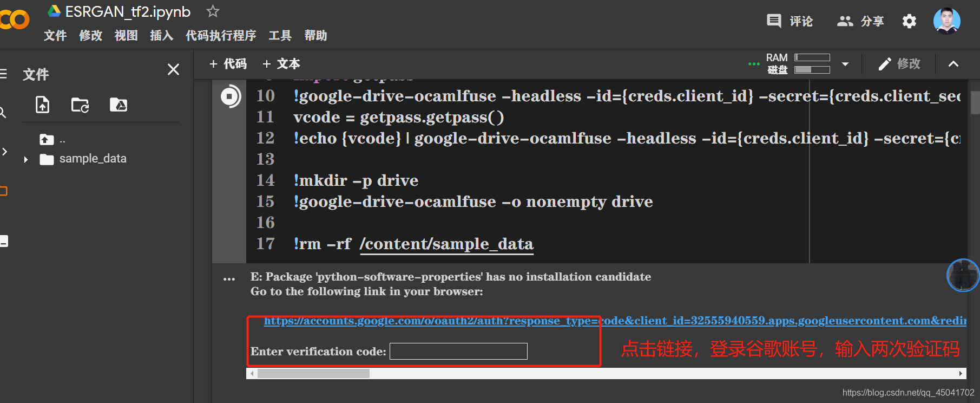Open the accounts.google.com oauth link
This screenshot has height=403, width=980.
pos(615,321)
